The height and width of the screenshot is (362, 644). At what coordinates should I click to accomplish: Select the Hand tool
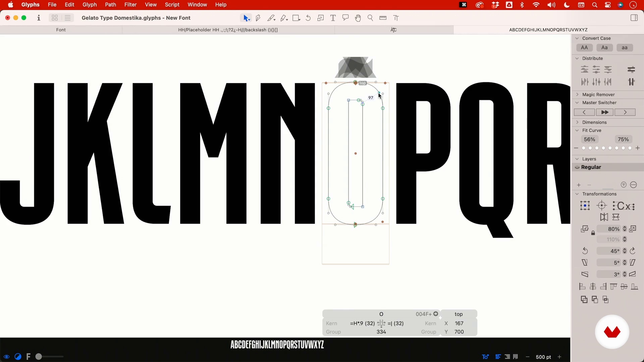click(358, 18)
